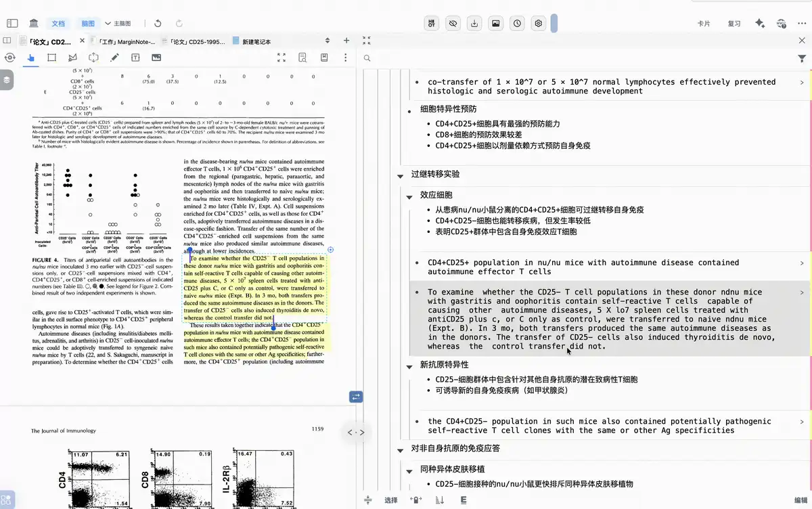Click the 选择 select button

pyautogui.click(x=391, y=500)
